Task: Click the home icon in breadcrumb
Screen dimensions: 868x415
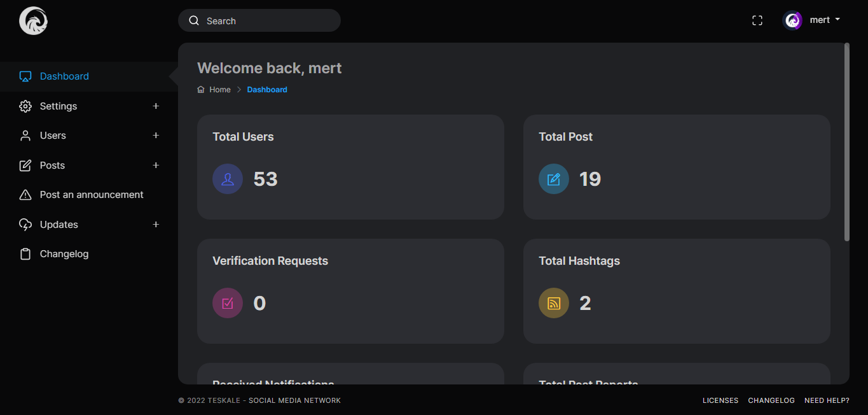Action: [201, 90]
